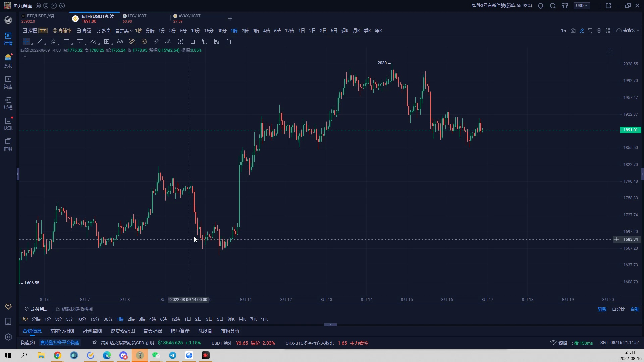644x362 pixels.
Task: Open the notification bell
Action: point(541,6)
